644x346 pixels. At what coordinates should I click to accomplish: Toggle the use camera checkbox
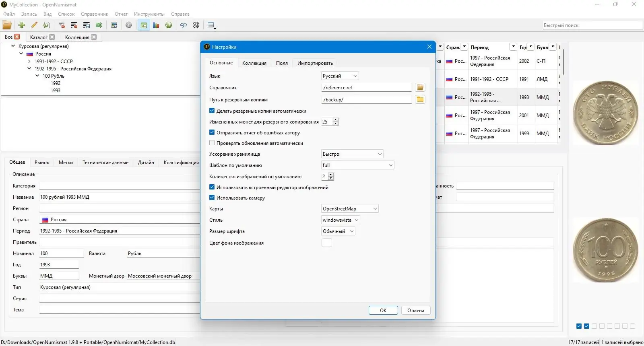click(212, 198)
